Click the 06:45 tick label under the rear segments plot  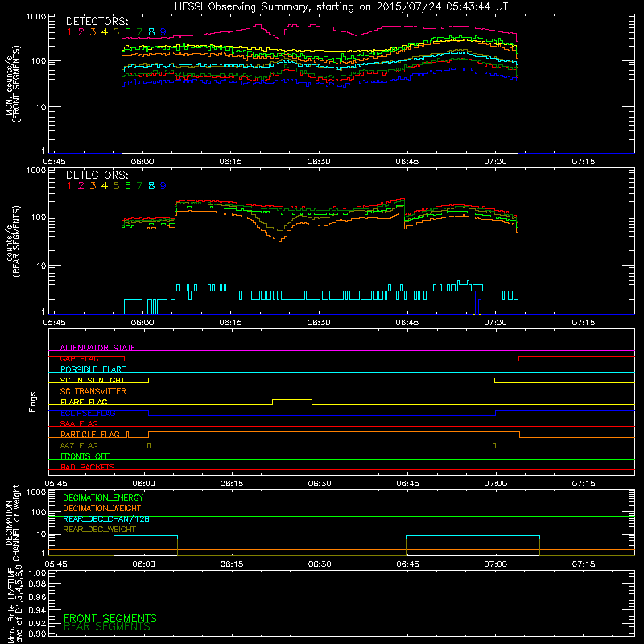(x=407, y=323)
